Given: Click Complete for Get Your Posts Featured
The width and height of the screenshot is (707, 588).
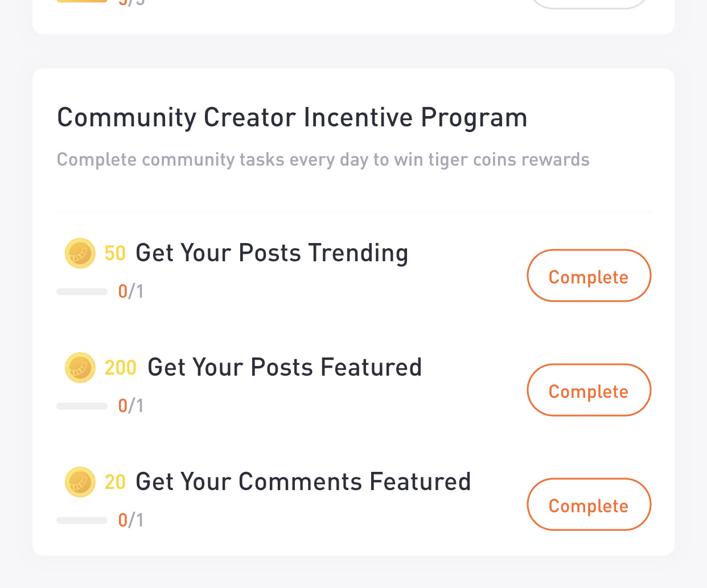Looking at the screenshot, I should [x=589, y=390].
